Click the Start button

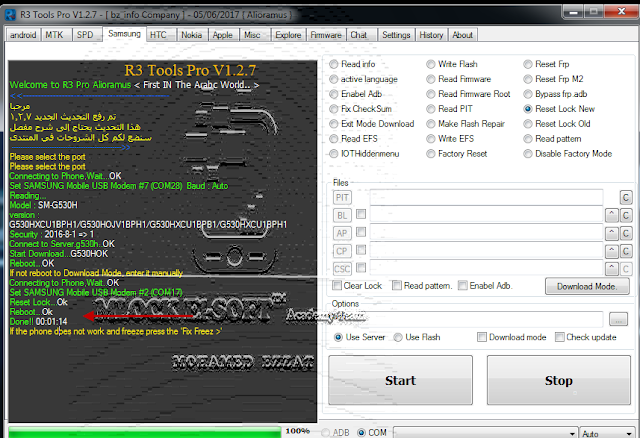tap(400, 380)
